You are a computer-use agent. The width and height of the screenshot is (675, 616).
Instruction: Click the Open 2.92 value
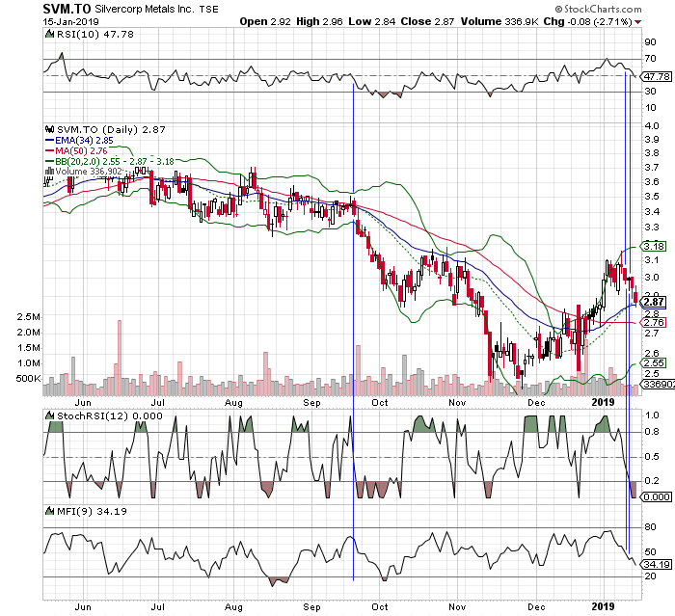pyautogui.click(x=265, y=21)
